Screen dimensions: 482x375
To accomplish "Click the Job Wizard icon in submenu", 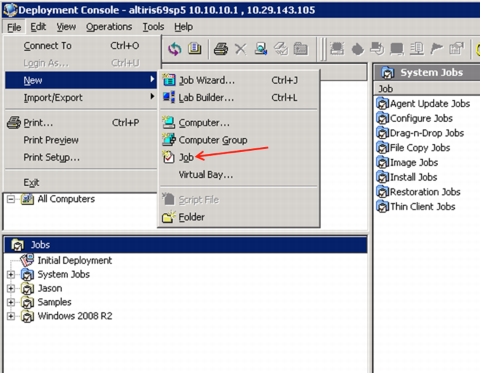I will point(169,80).
